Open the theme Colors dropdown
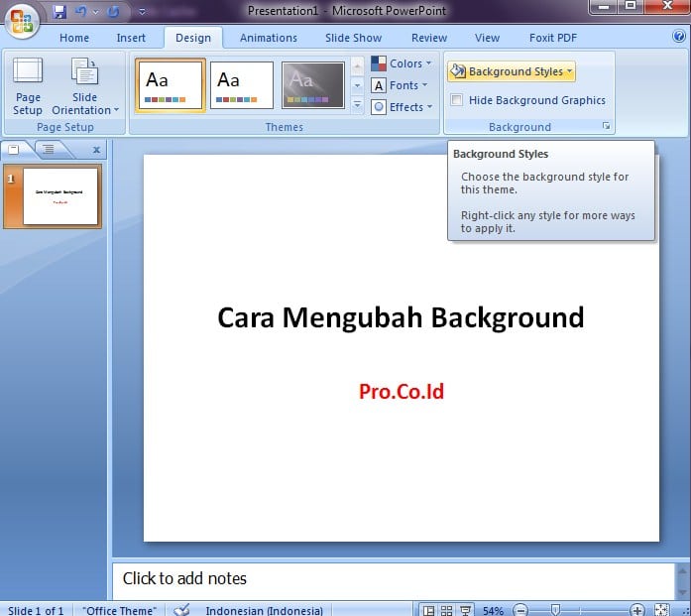The width and height of the screenshot is (691, 616). coord(402,63)
